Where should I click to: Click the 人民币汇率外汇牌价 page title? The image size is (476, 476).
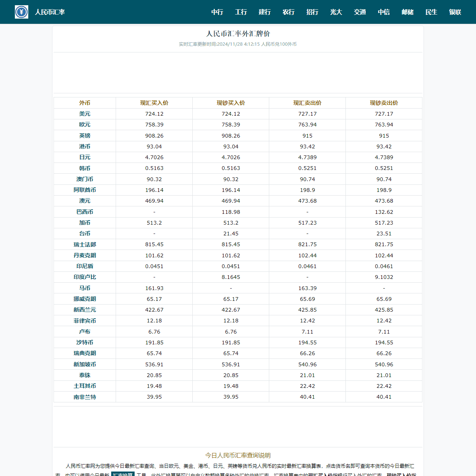point(238,34)
